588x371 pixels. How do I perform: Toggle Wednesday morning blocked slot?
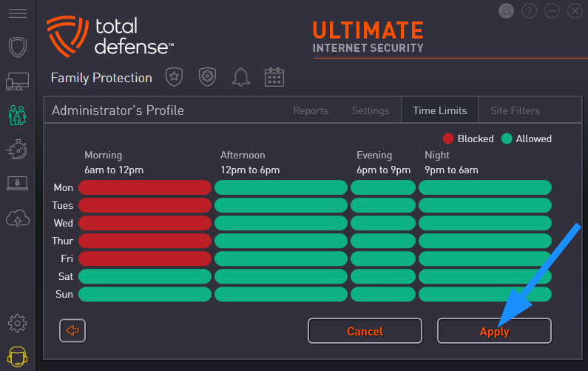click(x=145, y=223)
